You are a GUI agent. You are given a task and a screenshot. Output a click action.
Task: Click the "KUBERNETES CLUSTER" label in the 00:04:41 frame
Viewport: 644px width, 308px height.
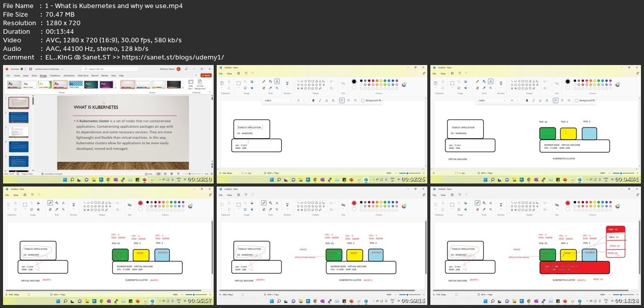(564, 158)
